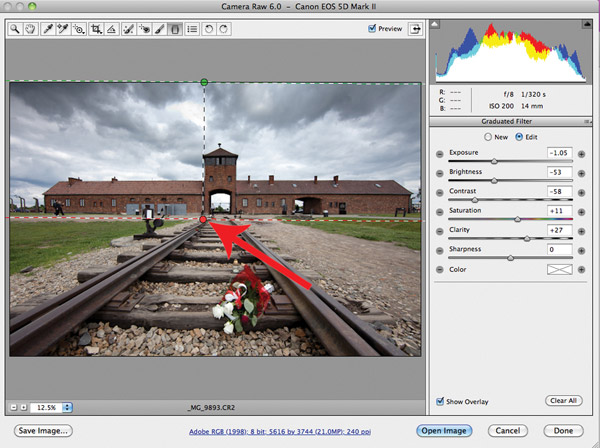Viewport: 600px width, 448px height.
Task: Select the Graduated Filter tool
Action: [175, 29]
